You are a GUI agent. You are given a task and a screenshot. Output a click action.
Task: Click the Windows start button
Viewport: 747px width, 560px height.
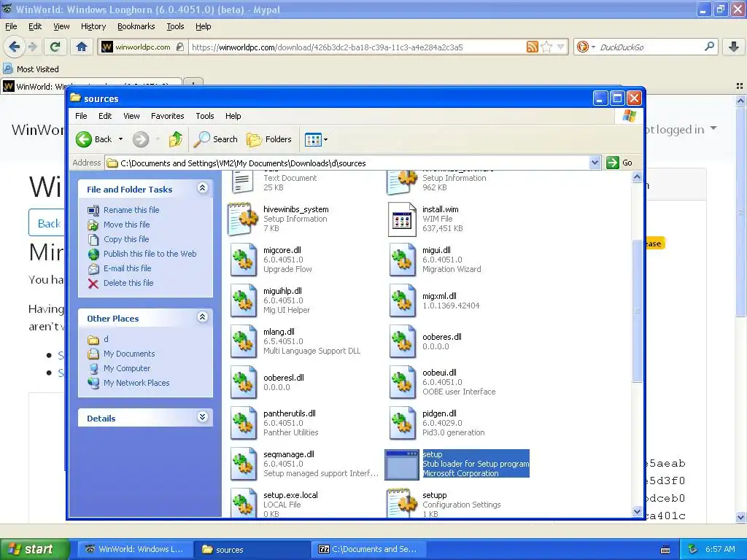point(34,549)
